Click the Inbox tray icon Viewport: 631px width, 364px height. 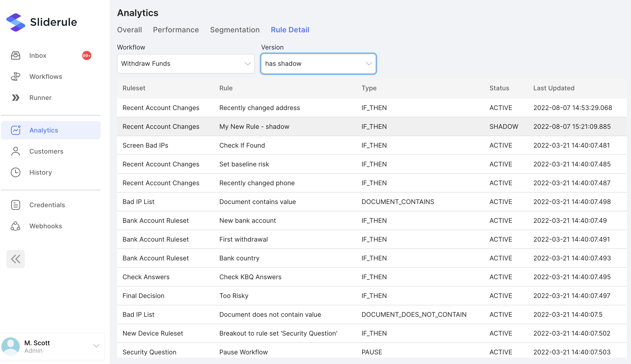tap(16, 55)
